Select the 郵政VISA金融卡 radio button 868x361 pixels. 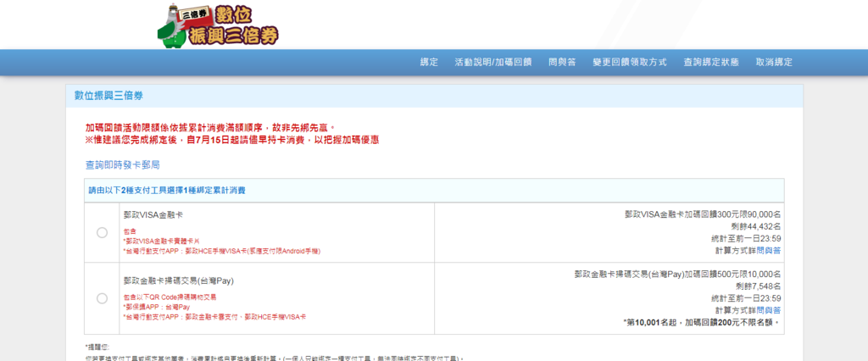point(102,232)
